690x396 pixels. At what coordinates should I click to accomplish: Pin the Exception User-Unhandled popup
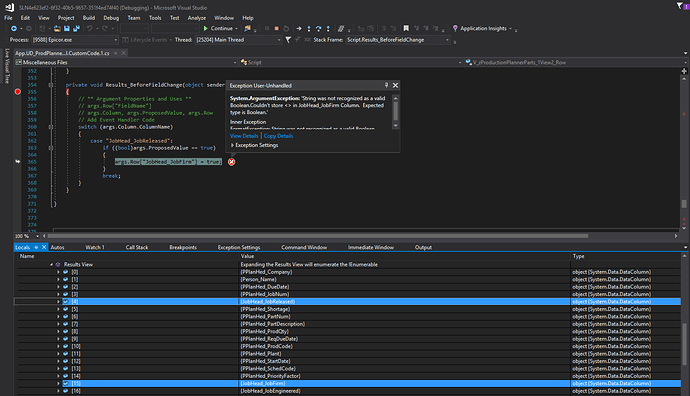[x=386, y=85]
